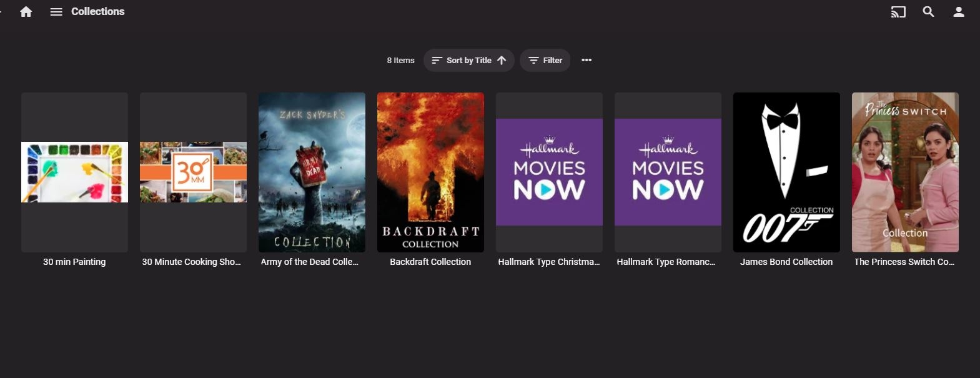Open Hallmark Type Romance collection poster
Screen dimensions: 980x378
(668, 172)
